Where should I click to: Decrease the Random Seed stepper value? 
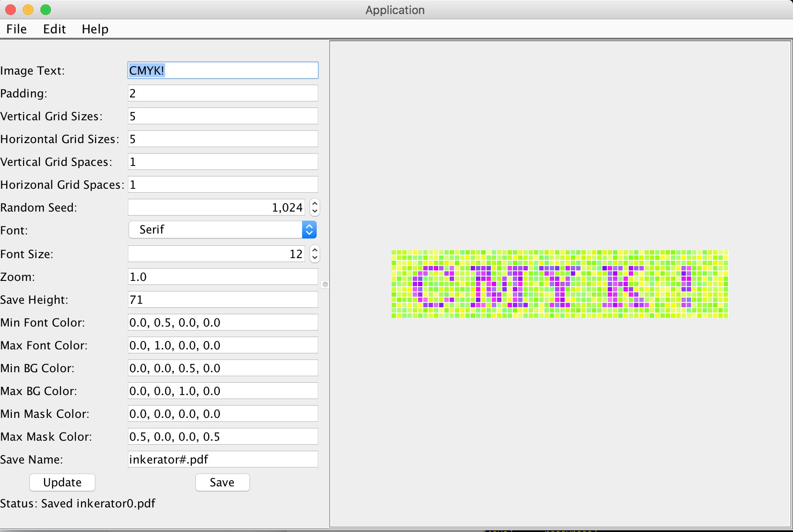(314, 211)
